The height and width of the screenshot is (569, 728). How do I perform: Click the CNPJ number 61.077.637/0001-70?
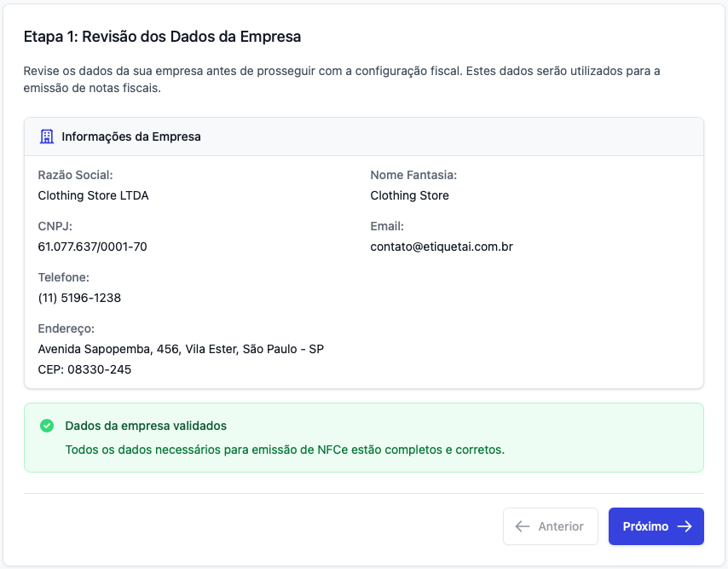click(x=92, y=247)
